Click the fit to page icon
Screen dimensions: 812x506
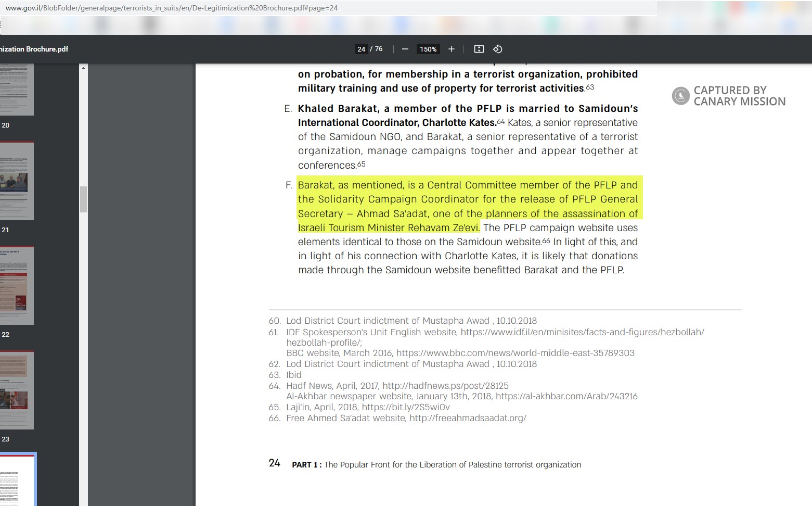click(479, 49)
